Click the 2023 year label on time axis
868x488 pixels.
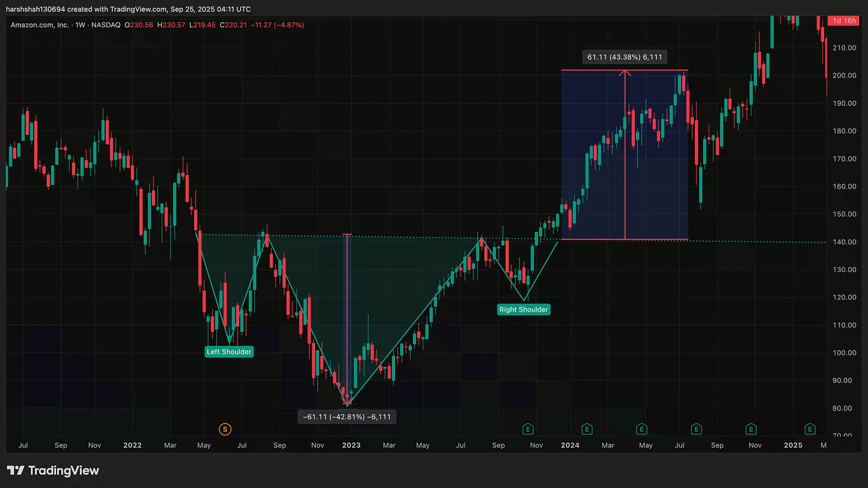point(352,445)
